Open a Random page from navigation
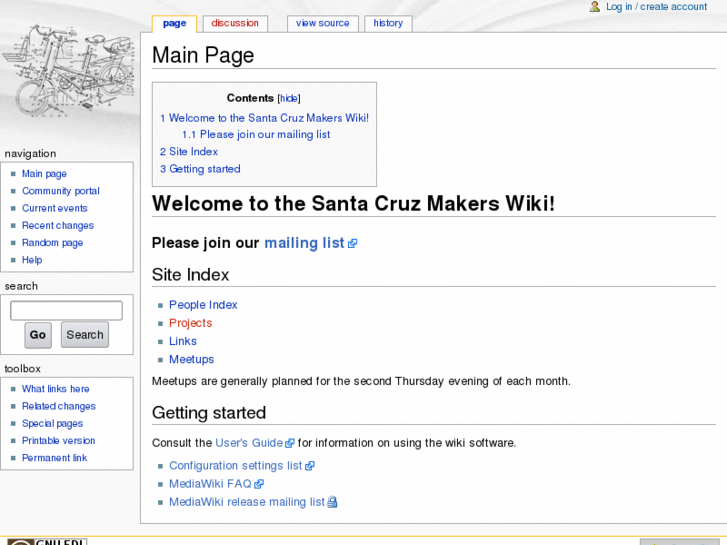The image size is (727, 545). [52, 243]
